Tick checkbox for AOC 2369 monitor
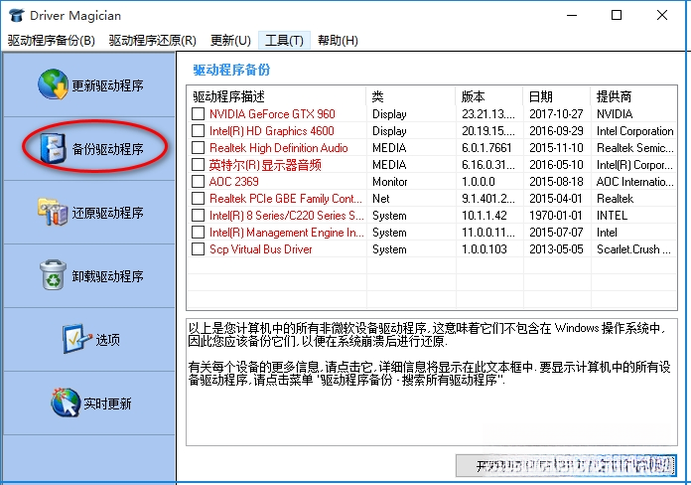 click(198, 181)
